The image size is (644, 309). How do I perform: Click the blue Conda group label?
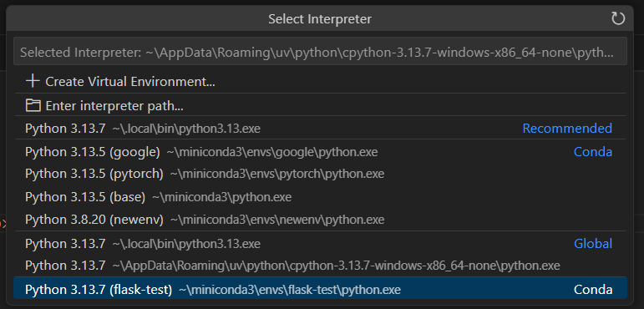(593, 152)
